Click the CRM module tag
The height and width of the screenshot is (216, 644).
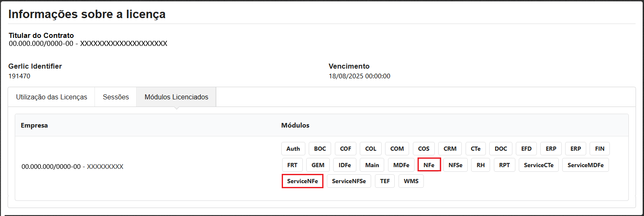[x=450, y=149]
